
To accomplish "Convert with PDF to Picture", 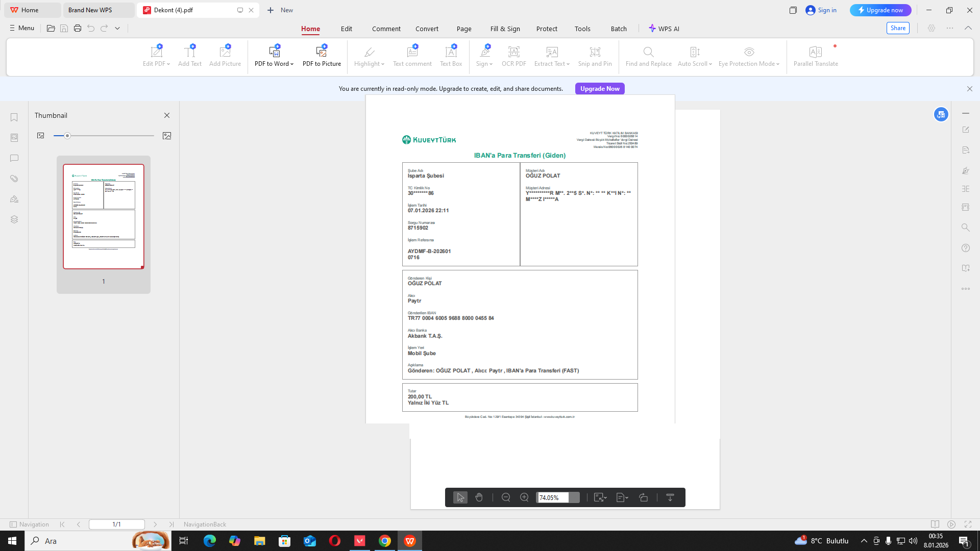I will click(322, 56).
